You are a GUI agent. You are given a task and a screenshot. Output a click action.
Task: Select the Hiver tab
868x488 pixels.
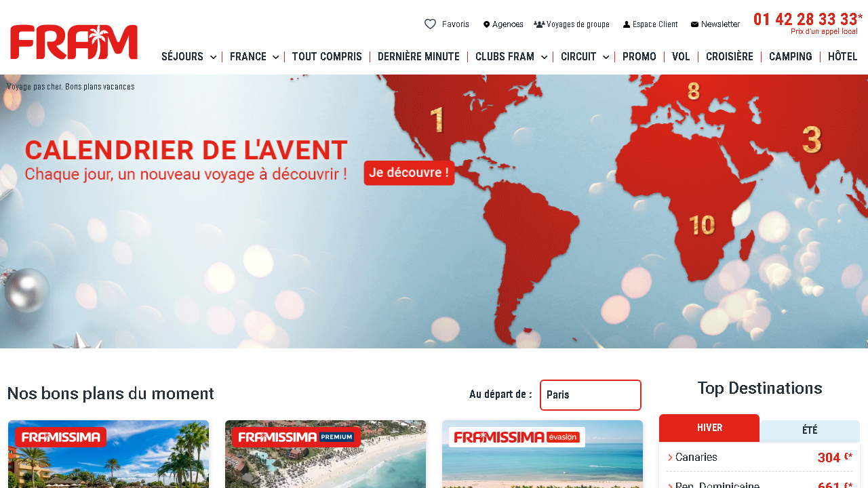pos(709,428)
